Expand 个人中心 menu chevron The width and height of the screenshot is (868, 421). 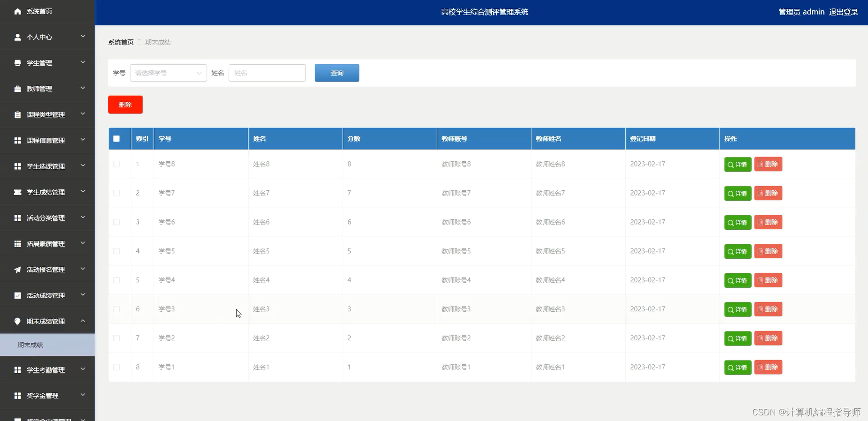(83, 36)
